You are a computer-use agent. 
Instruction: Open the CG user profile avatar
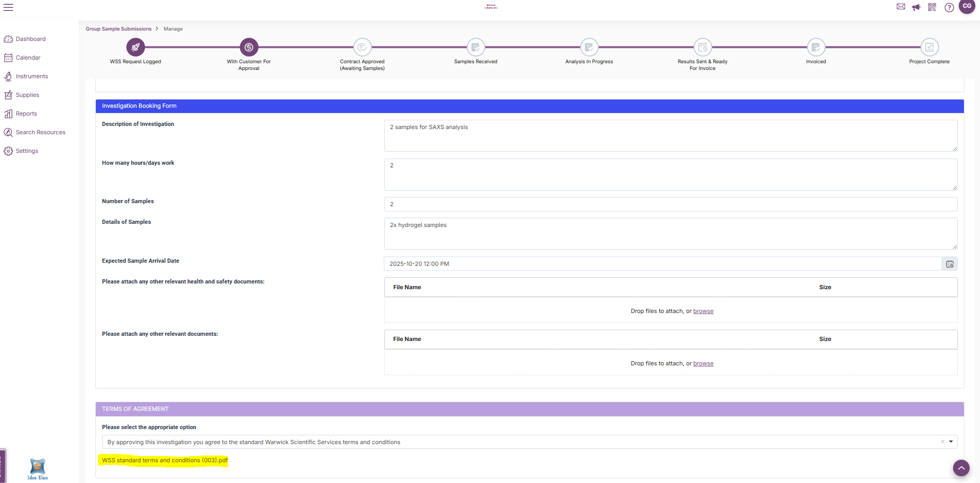[967, 6]
